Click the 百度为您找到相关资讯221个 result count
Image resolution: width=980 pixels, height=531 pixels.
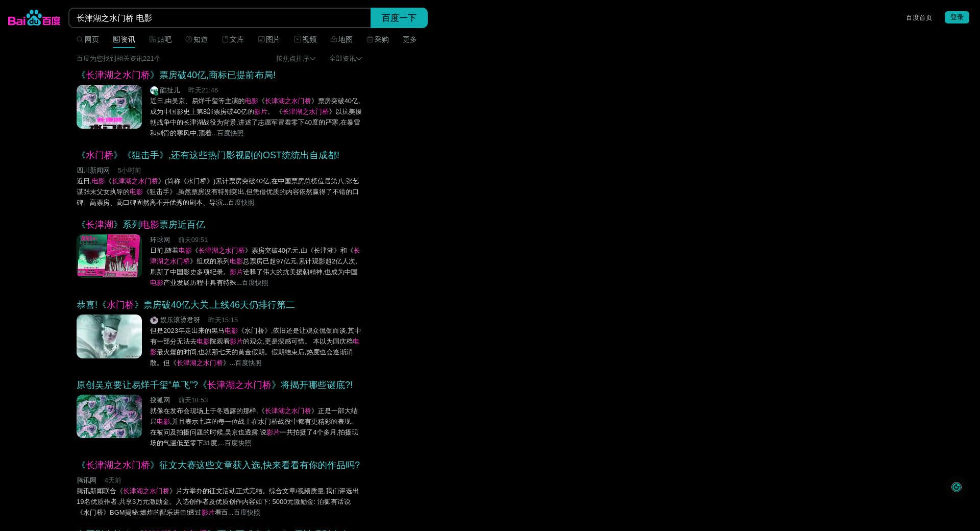pos(118,59)
